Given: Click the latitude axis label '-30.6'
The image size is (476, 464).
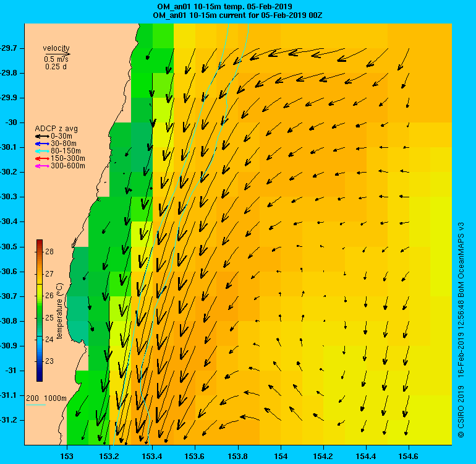Looking at the screenshot, I should point(8,272).
